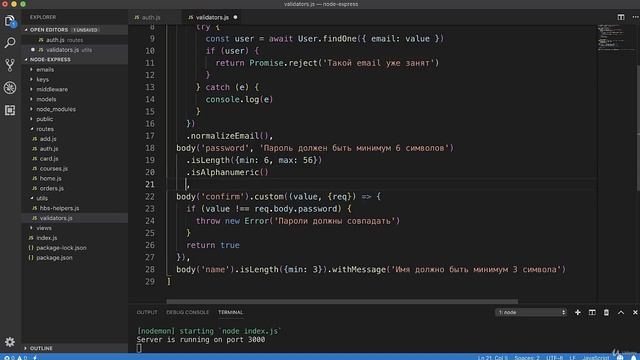This screenshot has height=360, width=640.
Task: Change file encoding UTF-8 in status bar
Action: click(x=554, y=358)
